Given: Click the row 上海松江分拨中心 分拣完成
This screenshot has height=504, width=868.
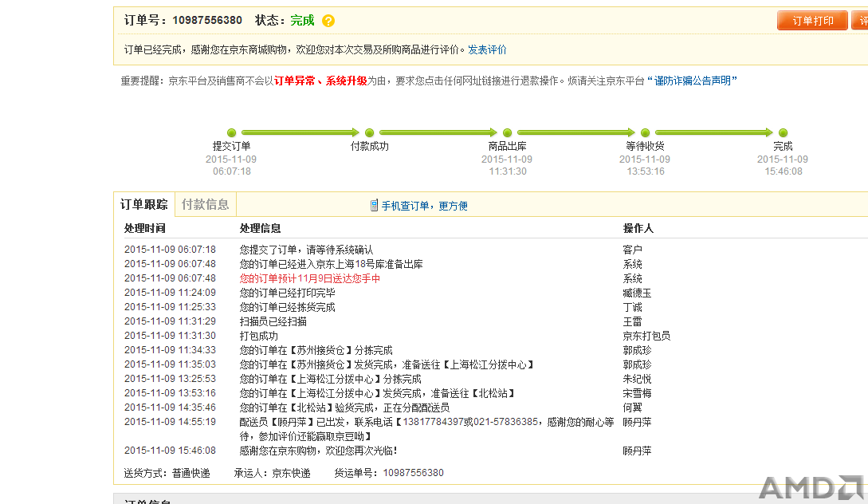Looking at the screenshot, I should point(330,380).
